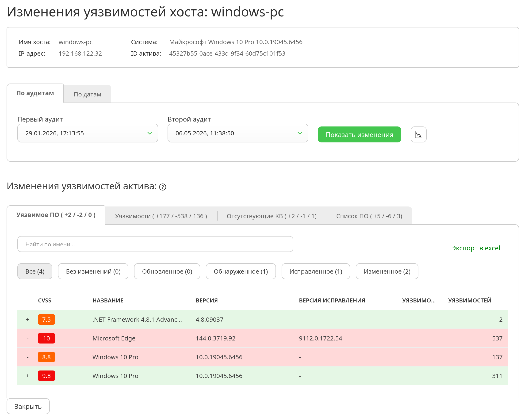Click version '4.8.09037'
528x420 pixels.
point(209,319)
